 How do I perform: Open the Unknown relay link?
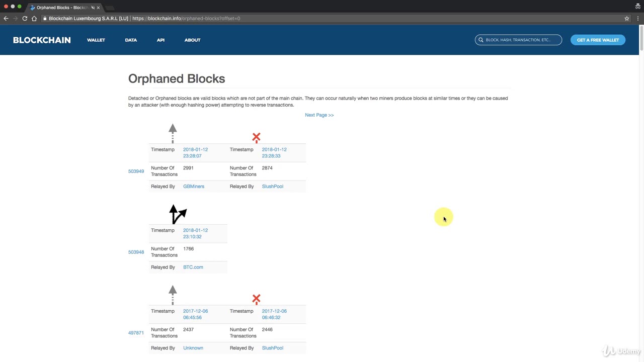(193, 348)
